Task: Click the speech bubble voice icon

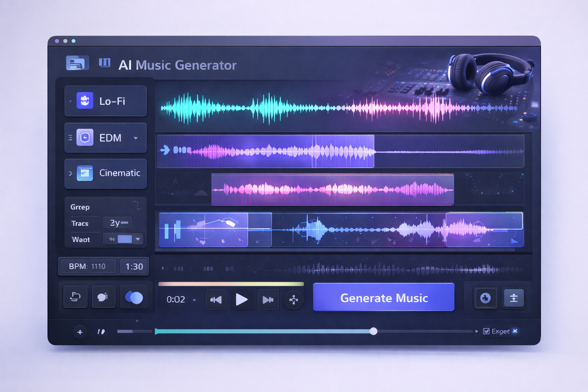Action: (103, 297)
